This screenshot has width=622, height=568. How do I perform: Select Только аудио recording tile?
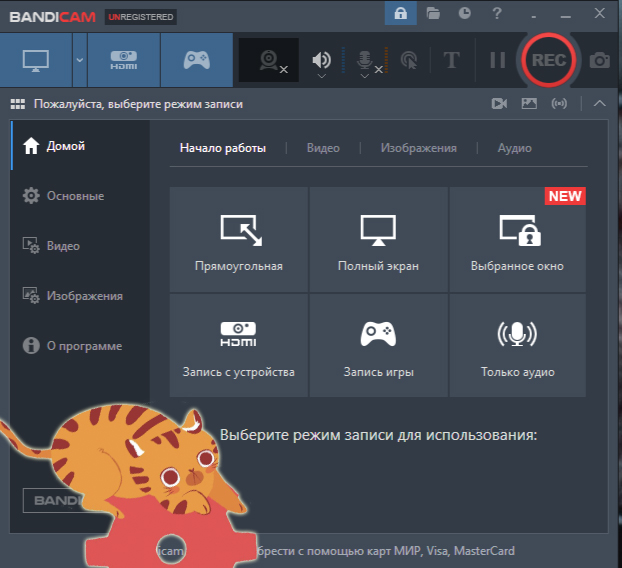(x=517, y=345)
